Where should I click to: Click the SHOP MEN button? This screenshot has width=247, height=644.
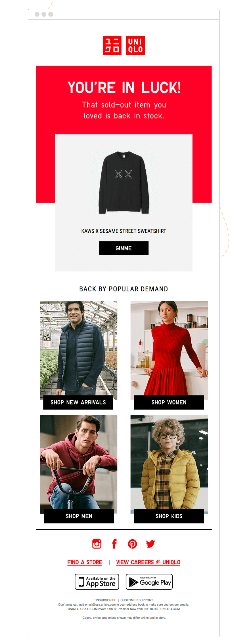click(x=79, y=516)
